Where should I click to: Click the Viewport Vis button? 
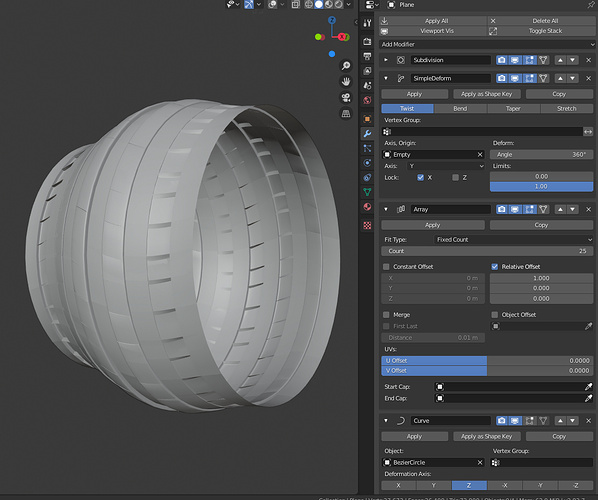click(x=433, y=31)
